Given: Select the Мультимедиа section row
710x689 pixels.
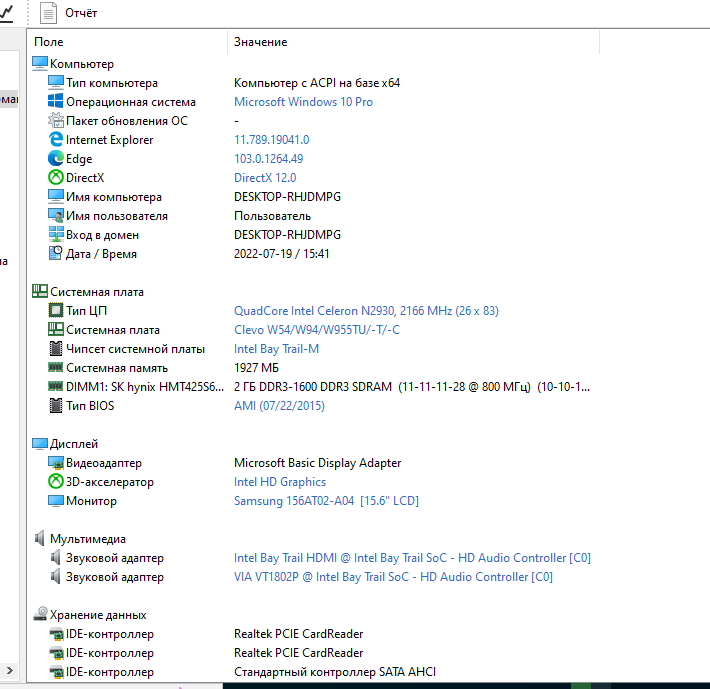Looking at the screenshot, I should (88, 539).
